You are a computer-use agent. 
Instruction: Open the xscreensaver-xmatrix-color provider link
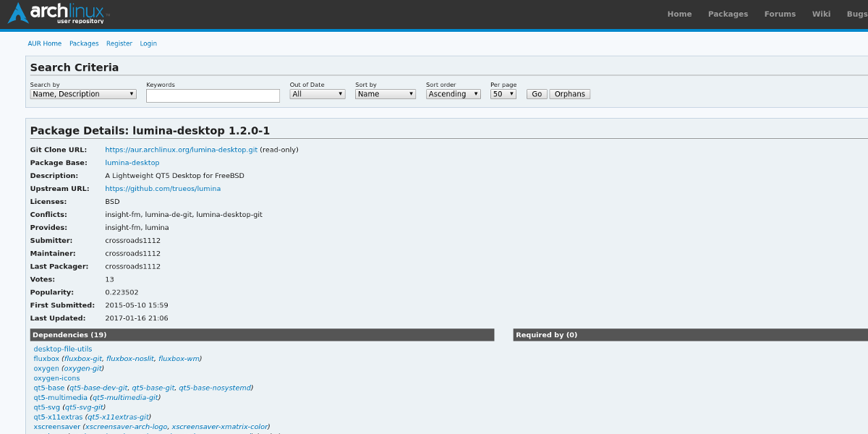(220, 427)
